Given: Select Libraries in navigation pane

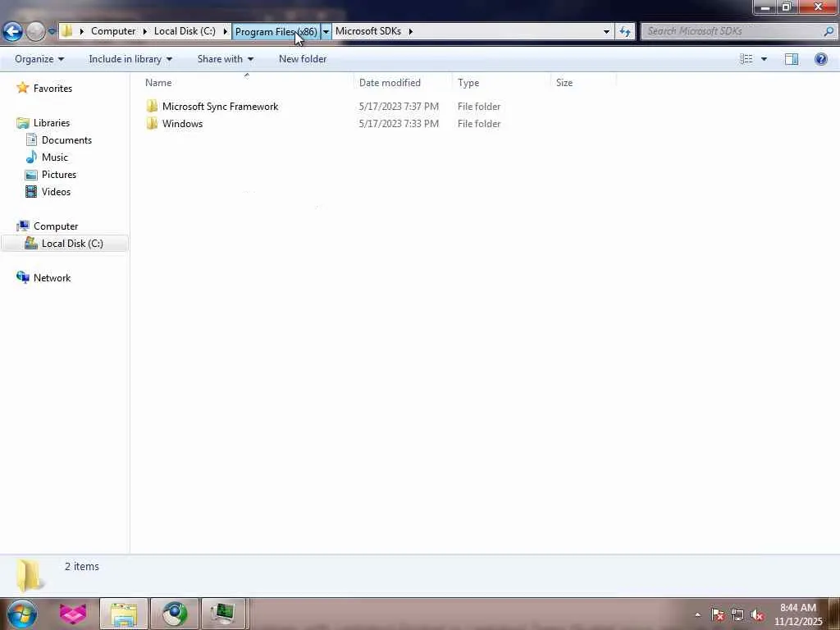Looking at the screenshot, I should pos(52,123).
